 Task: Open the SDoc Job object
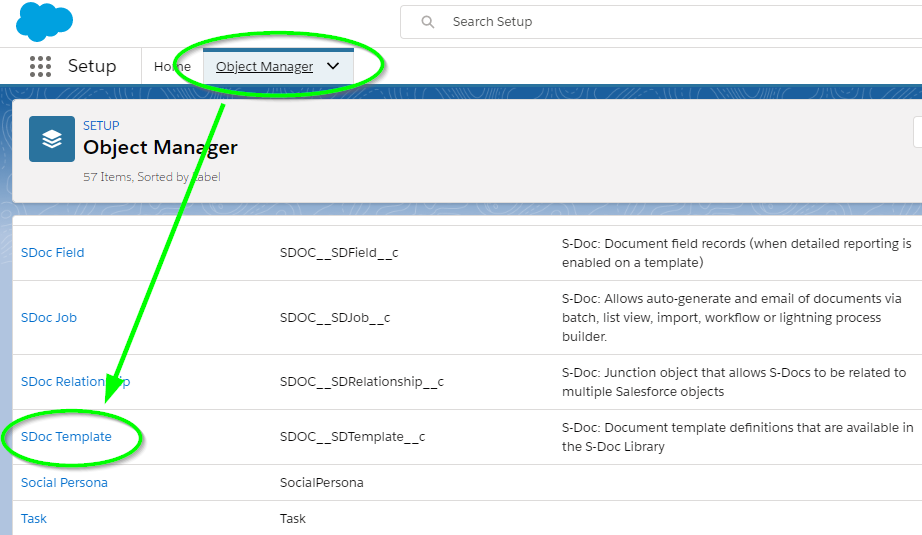[x=49, y=317]
